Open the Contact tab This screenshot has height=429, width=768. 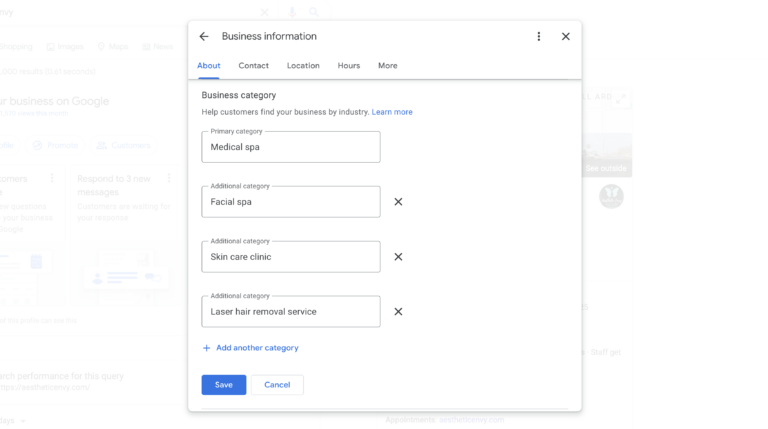click(254, 66)
